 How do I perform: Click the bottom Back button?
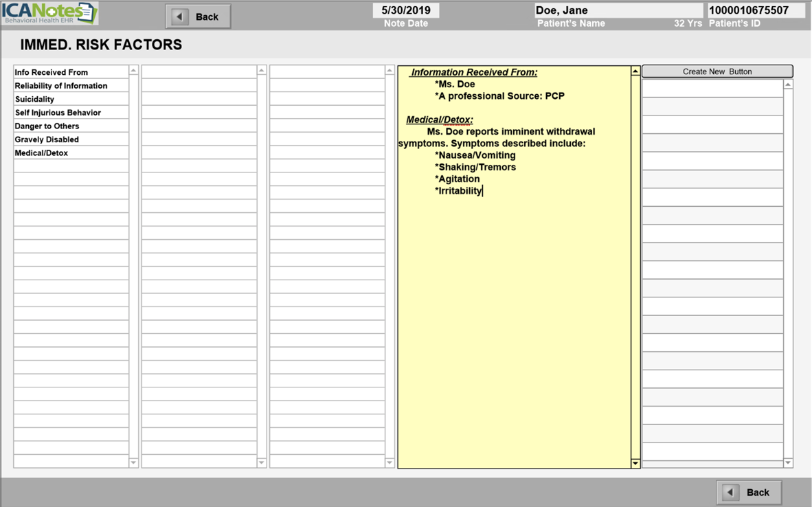tap(749, 492)
